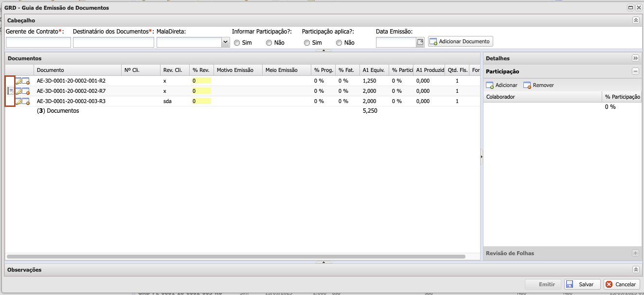Viewport: 644px width, 295px height.
Task: Select Sim for Informar Participação
Action: pos(237,43)
